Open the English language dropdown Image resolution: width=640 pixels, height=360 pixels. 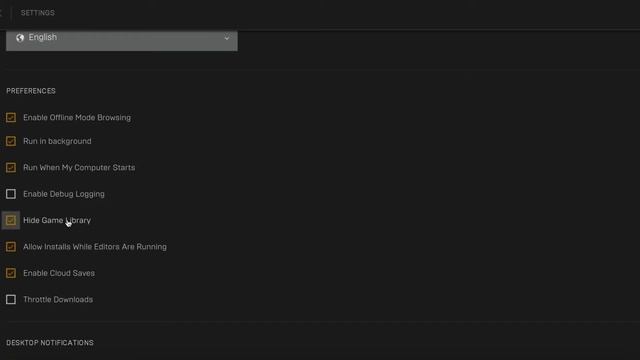122,40
